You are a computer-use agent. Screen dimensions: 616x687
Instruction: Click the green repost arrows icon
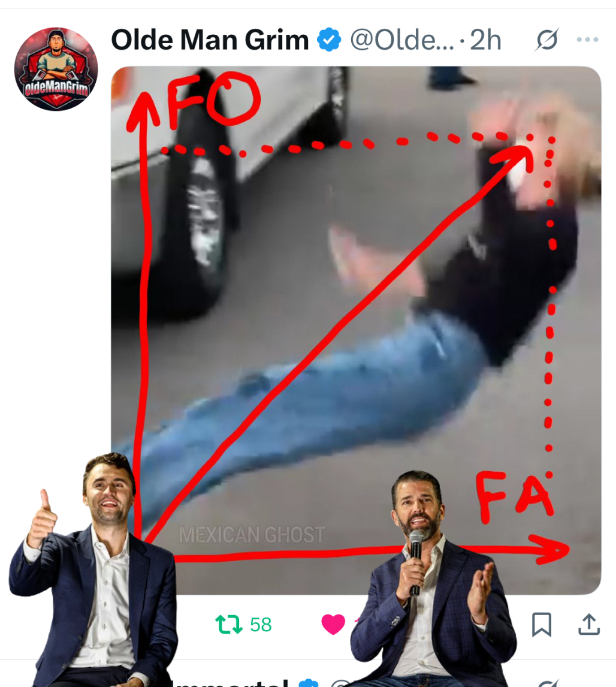click(228, 624)
